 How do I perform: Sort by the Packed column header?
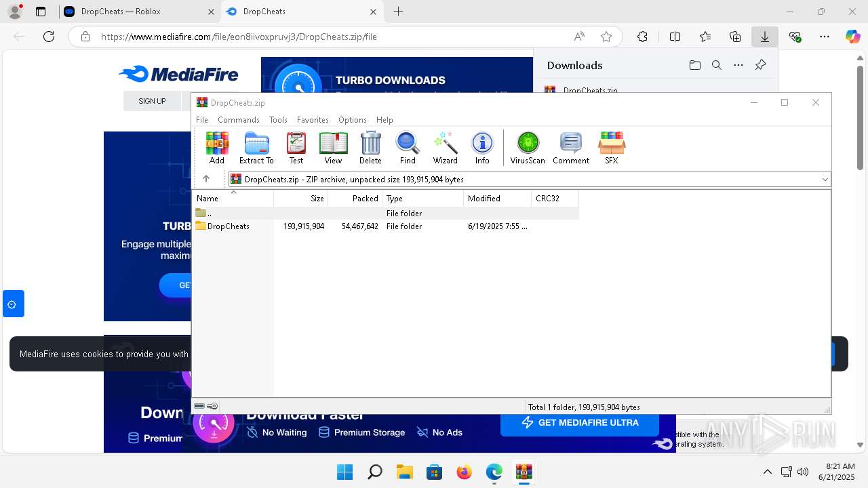pos(355,199)
